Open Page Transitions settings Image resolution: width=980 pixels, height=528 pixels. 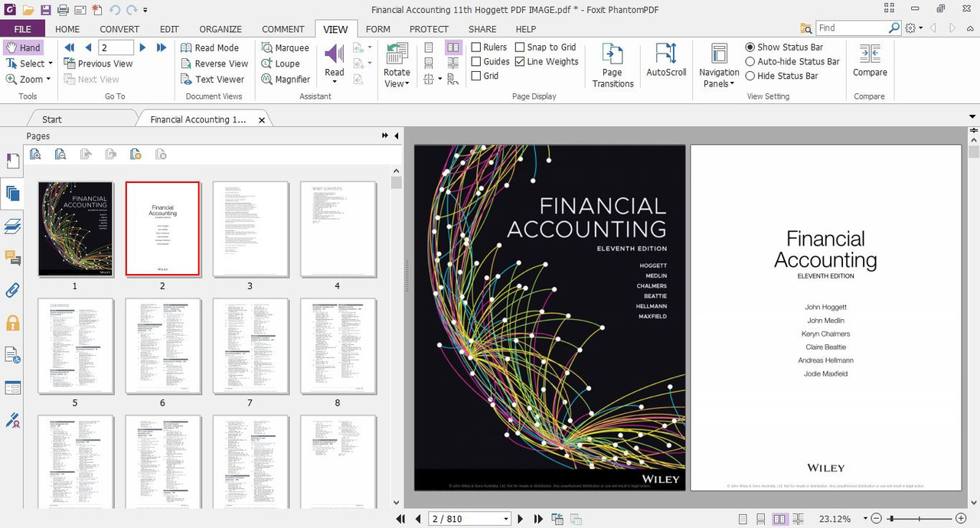tap(612, 65)
